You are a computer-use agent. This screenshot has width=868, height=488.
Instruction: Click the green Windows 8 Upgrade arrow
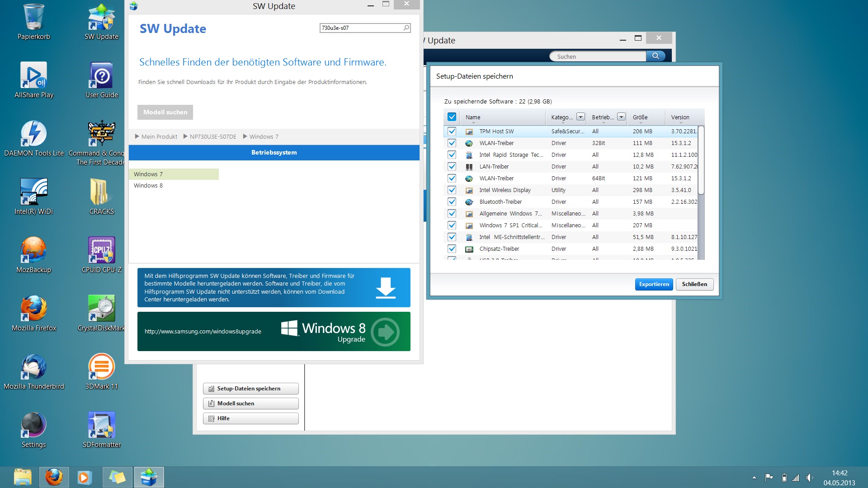[x=385, y=332]
